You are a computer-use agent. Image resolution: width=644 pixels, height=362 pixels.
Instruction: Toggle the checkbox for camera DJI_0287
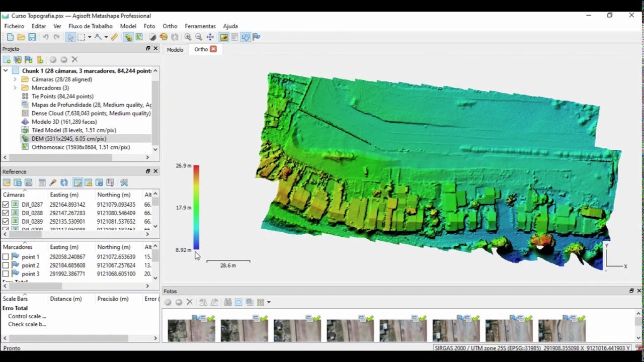[6, 205]
